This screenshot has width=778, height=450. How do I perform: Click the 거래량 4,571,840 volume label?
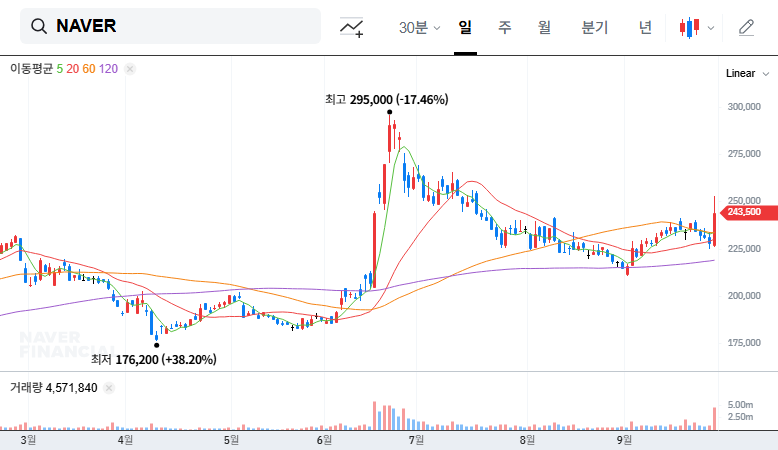54,388
